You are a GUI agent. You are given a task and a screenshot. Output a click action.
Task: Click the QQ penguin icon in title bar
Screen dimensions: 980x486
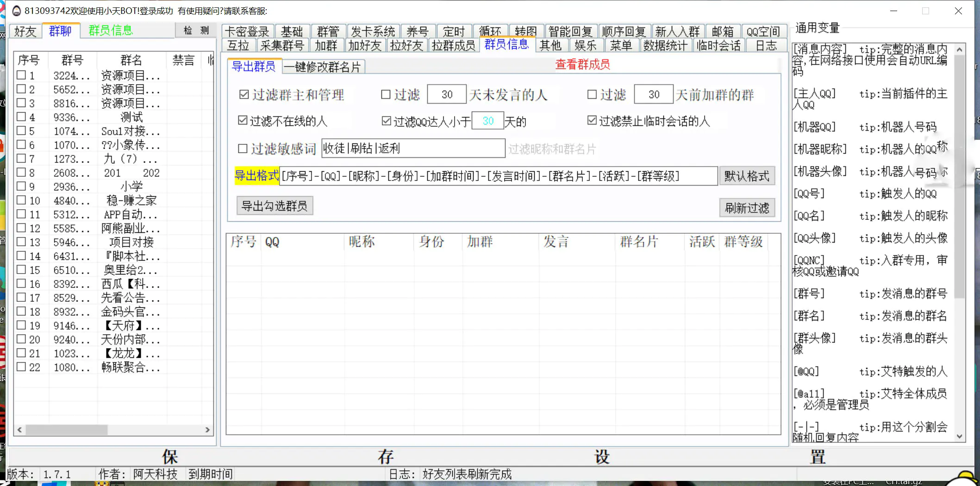pos(16,11)
